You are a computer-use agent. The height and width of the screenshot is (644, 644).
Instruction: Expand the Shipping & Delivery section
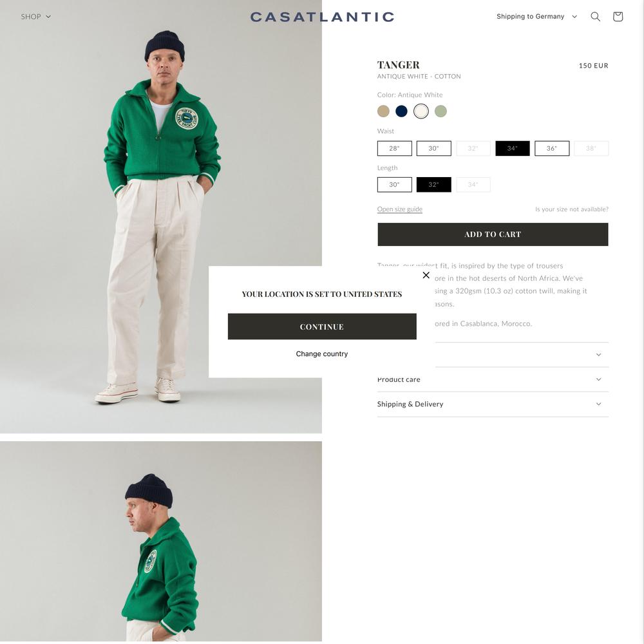[x=493, y=404]
